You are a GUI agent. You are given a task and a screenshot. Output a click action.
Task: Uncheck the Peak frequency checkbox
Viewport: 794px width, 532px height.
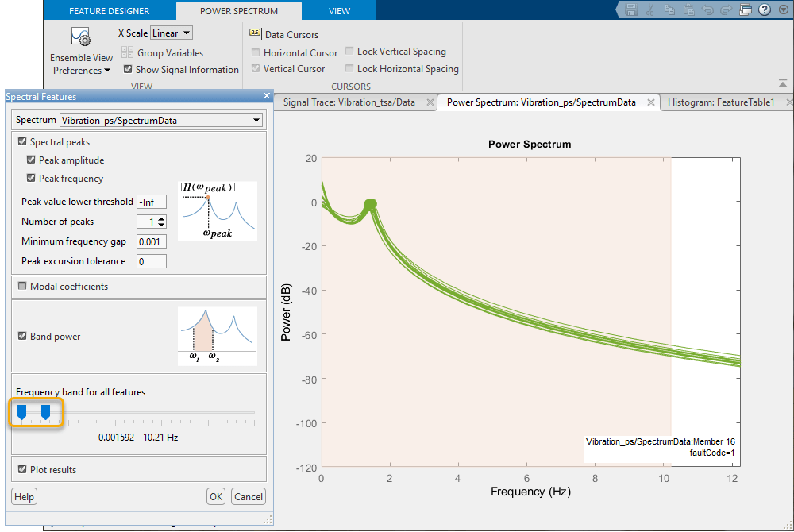[x=31, y=178]
